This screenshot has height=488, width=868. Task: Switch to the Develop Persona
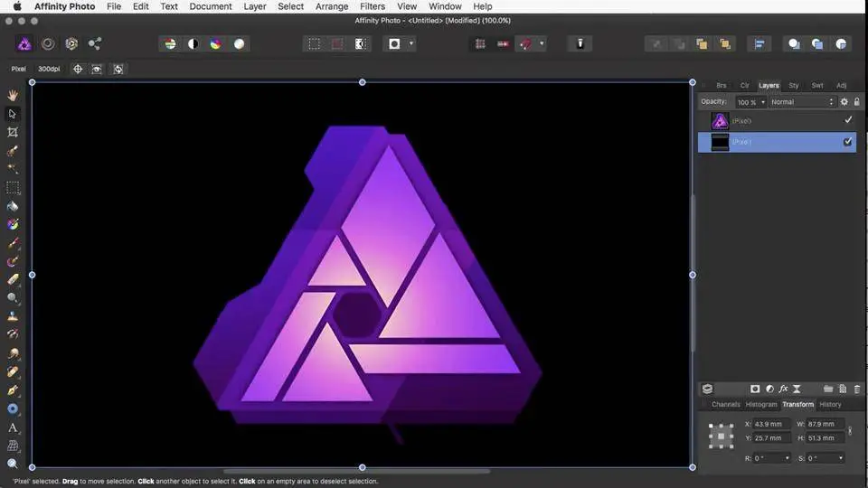click(71, 43)
